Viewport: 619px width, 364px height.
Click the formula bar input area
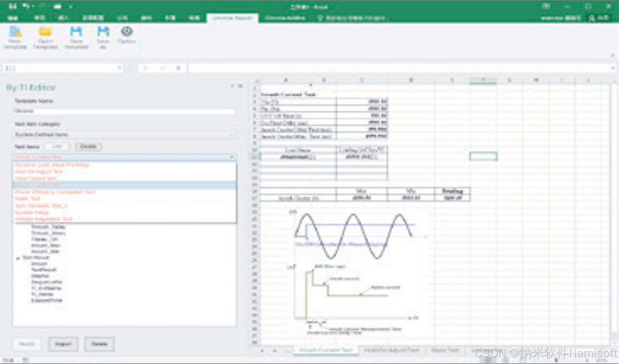coord(399,68)
